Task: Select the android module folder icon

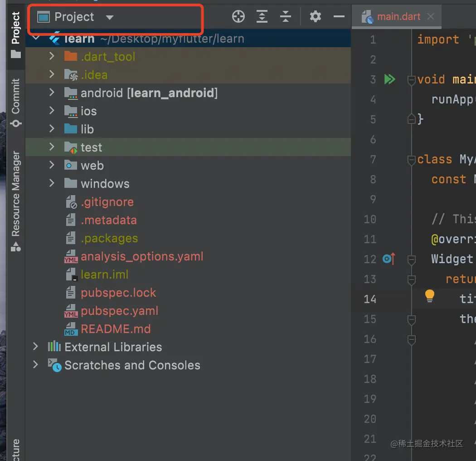Action: click(71, 93)
